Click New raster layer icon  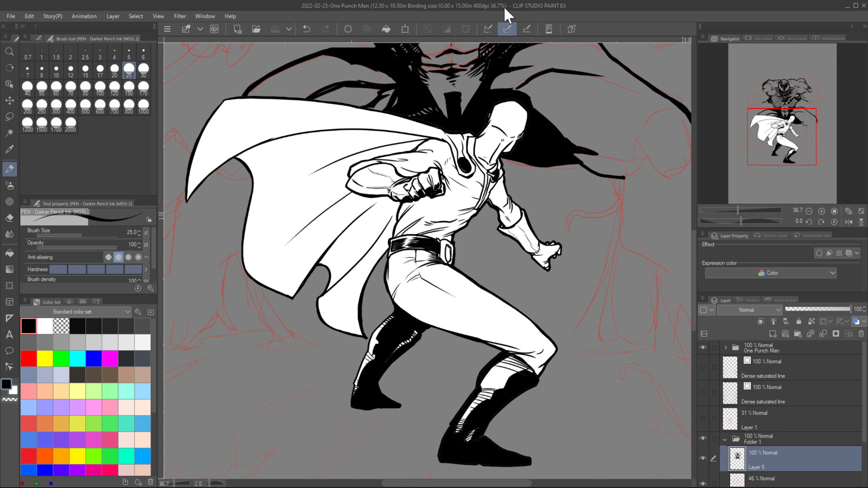[773, 333]
